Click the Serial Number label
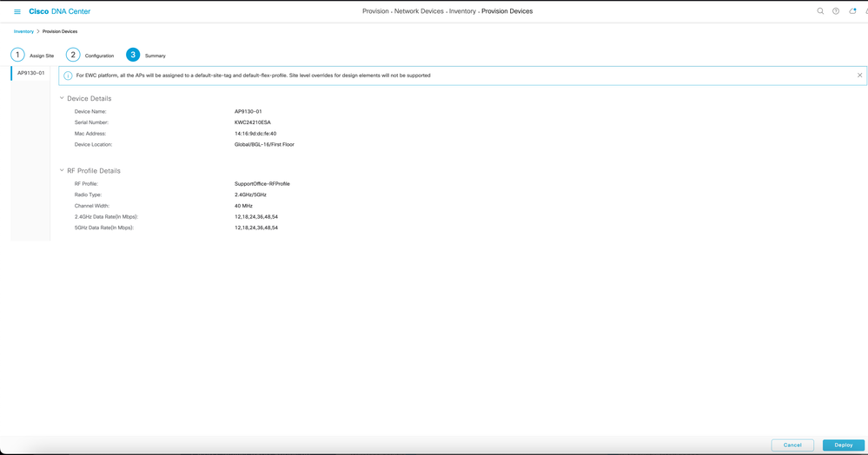 [91, 122]
